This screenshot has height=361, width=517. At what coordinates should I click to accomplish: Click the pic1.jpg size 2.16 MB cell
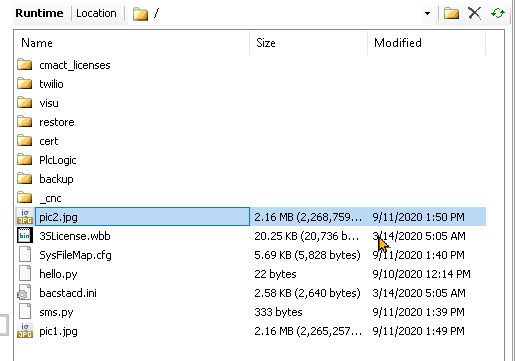[x=308, y=331]
